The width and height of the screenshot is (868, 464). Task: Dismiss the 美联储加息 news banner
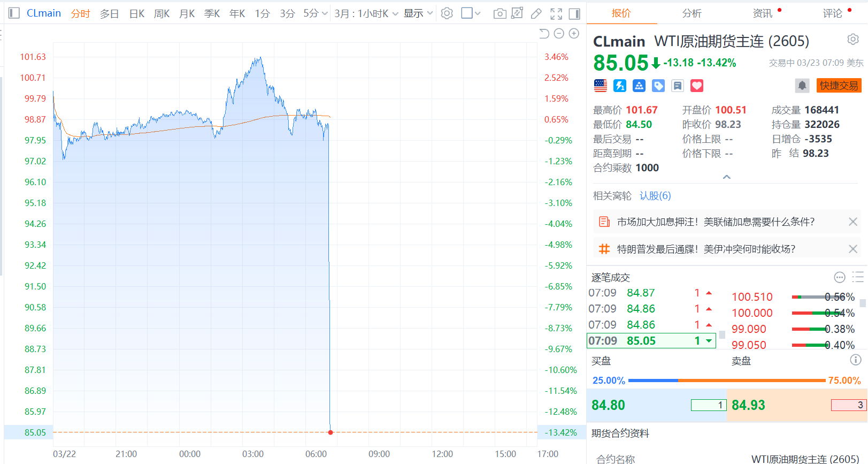click(853, 222)
